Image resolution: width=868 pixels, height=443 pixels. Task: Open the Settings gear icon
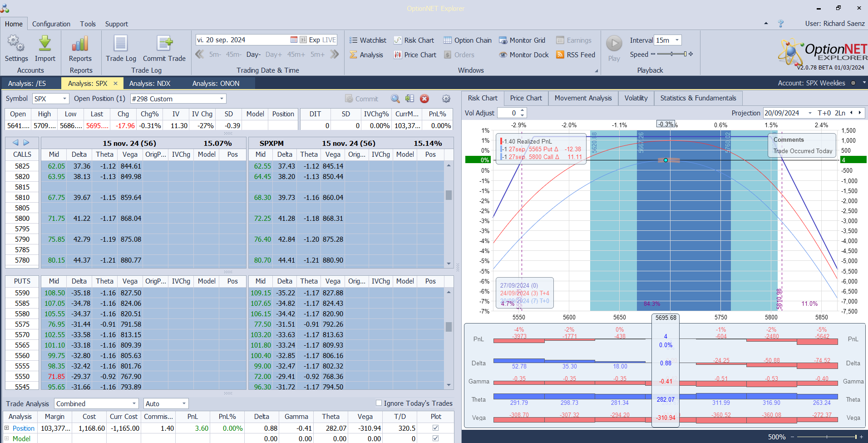coord(16,44)
